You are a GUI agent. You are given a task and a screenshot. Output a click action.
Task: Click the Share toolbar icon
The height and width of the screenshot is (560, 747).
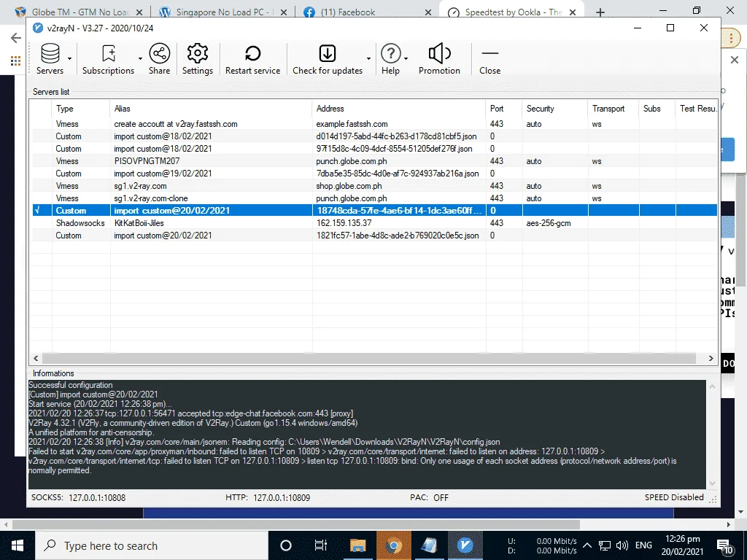pos(159,59)
